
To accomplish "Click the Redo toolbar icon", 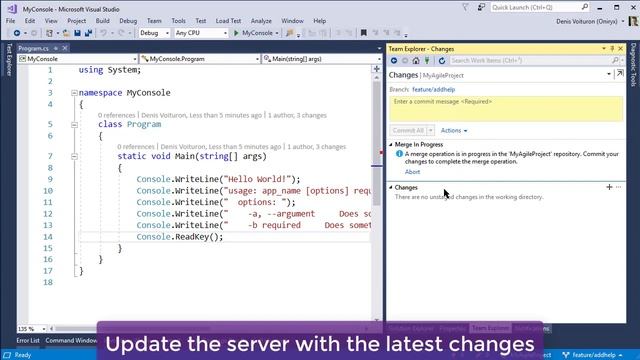I will point(121,33).
